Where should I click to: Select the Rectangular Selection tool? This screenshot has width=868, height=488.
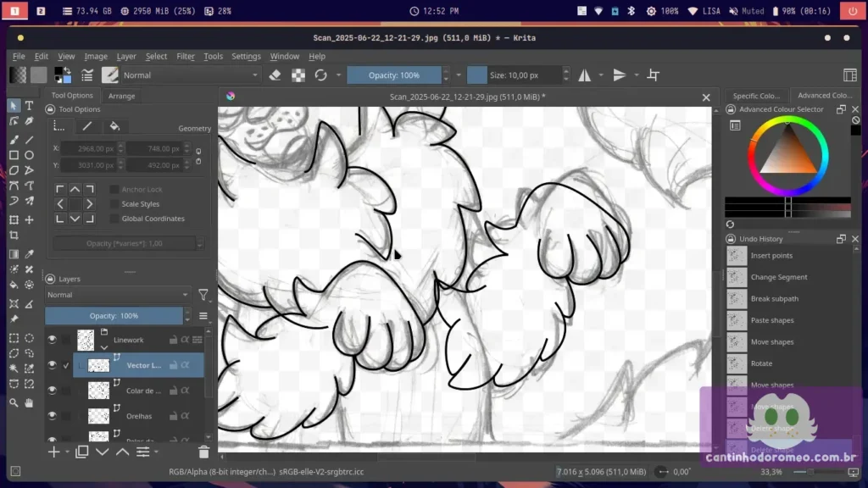pos(14,338)
